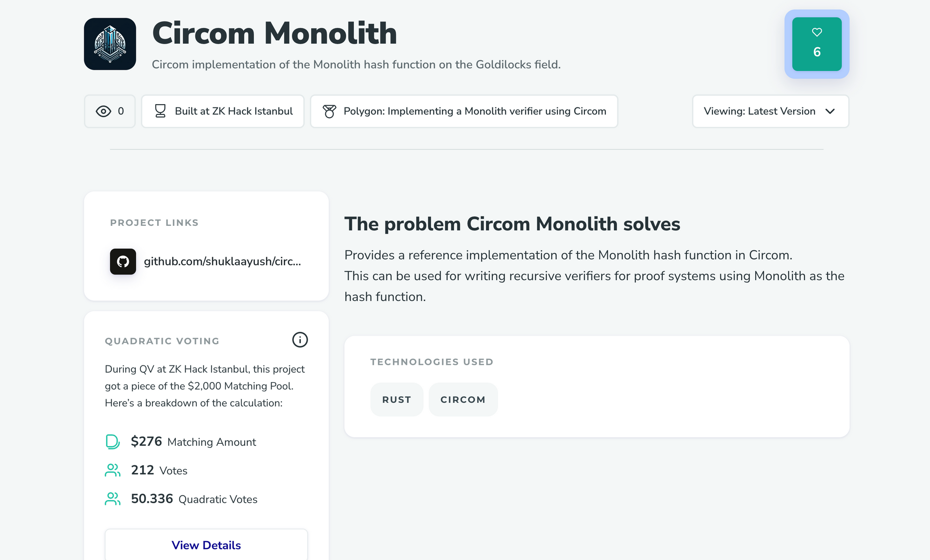Image resolution: width=930 pixels, height=560 pixels.
Task: Click the GitHub repository icon
Action: pos(122,262)
